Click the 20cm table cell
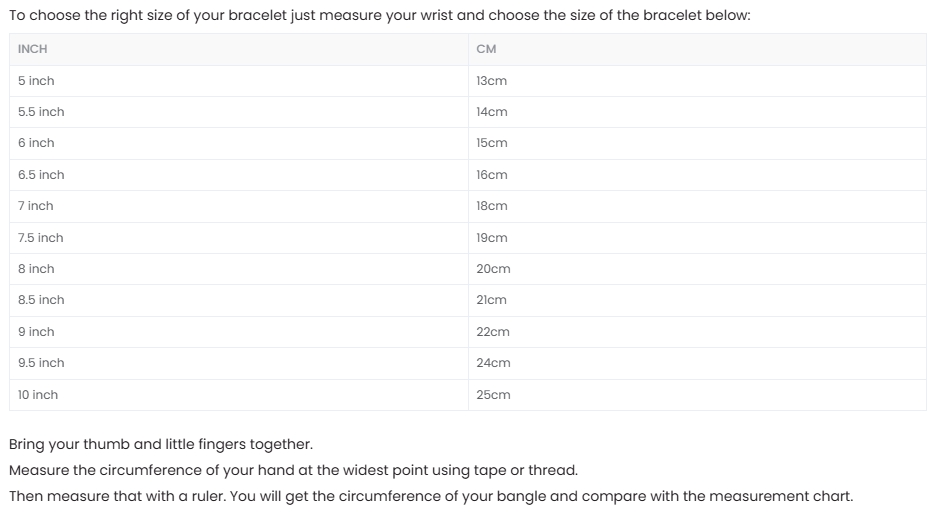931x515 pixels. [697, 268]
